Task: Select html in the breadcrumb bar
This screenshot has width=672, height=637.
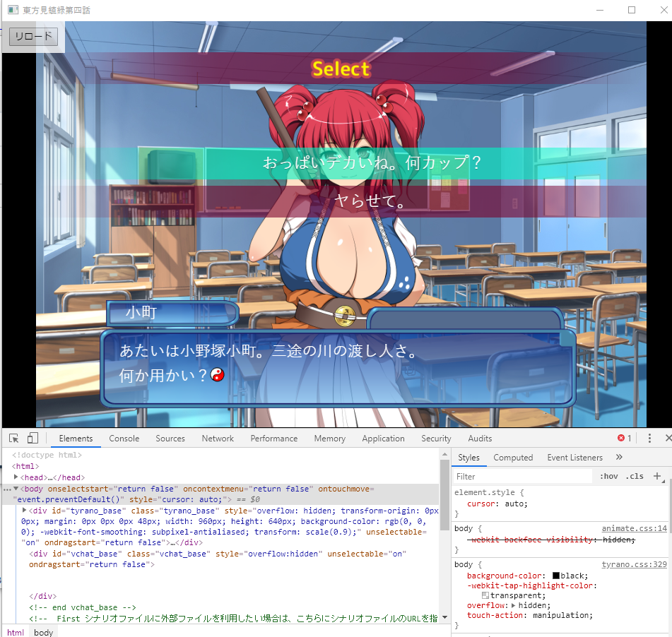Action: pyautogui.click(x=16, y=632)
